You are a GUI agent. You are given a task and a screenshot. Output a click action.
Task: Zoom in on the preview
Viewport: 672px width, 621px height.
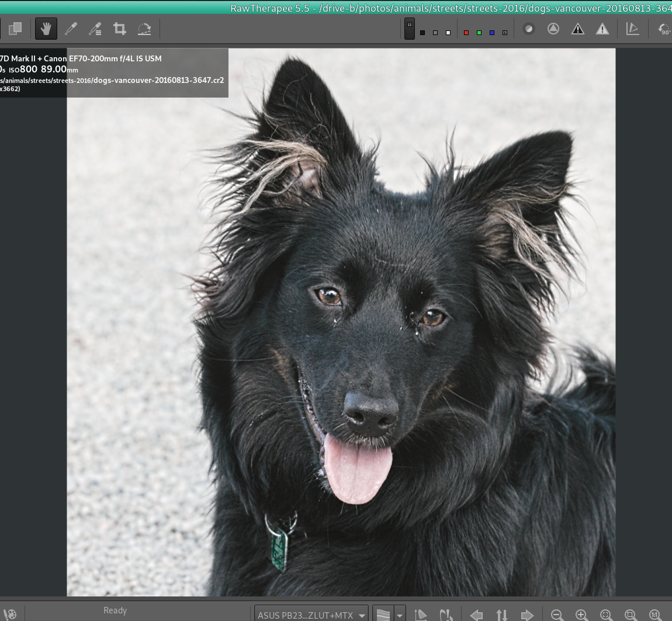tap(581, 615)
